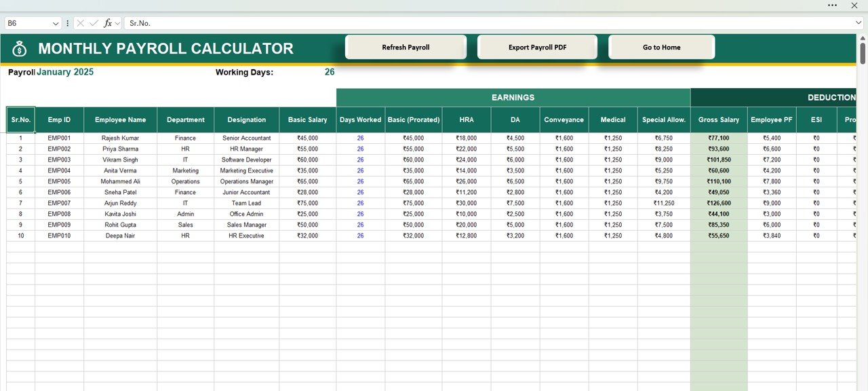
Task: Open the dropdown arrow next to fx
Action: (118, 23)
